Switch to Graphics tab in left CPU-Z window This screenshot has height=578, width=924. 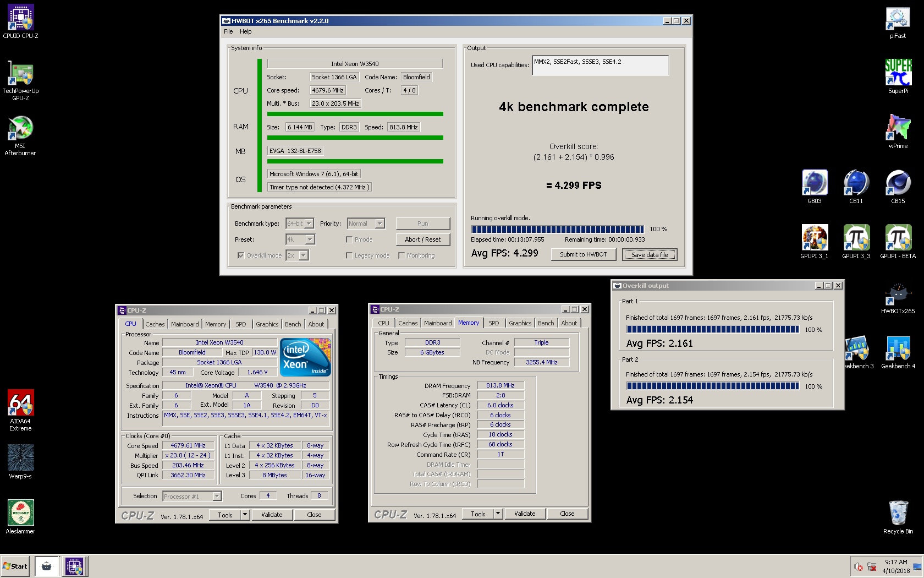(267, 324)
